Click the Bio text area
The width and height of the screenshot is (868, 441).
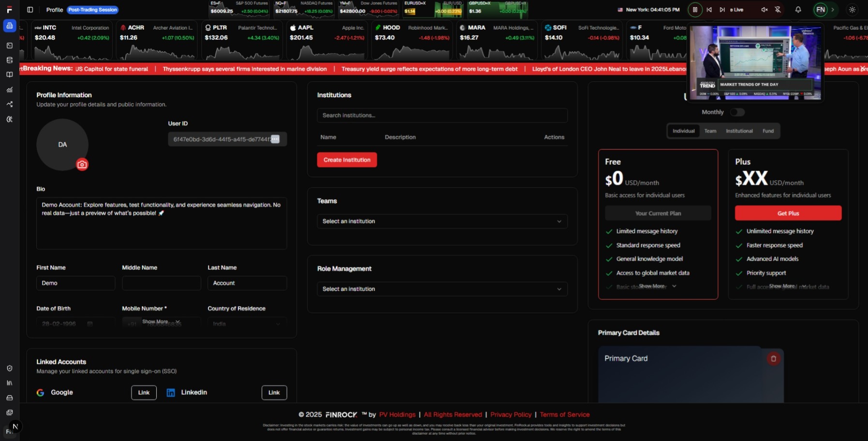point(162,223)
